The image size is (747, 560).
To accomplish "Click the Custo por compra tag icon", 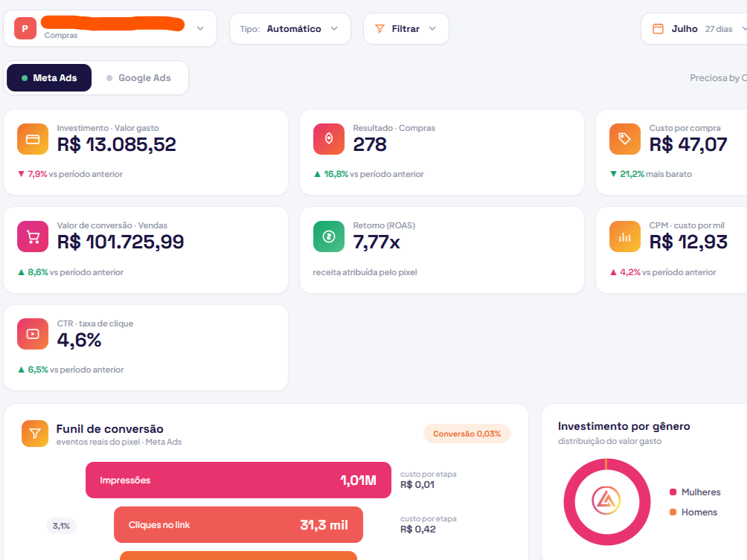I will point(624,139).
